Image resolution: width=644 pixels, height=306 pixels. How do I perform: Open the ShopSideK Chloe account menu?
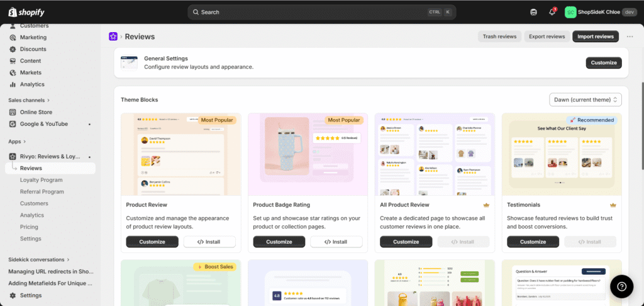(601, 12)
